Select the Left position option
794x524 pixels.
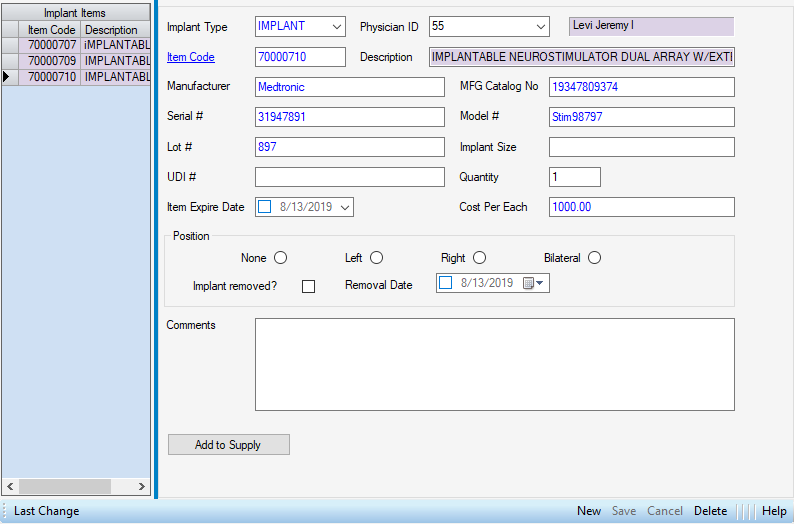point(376,258)
